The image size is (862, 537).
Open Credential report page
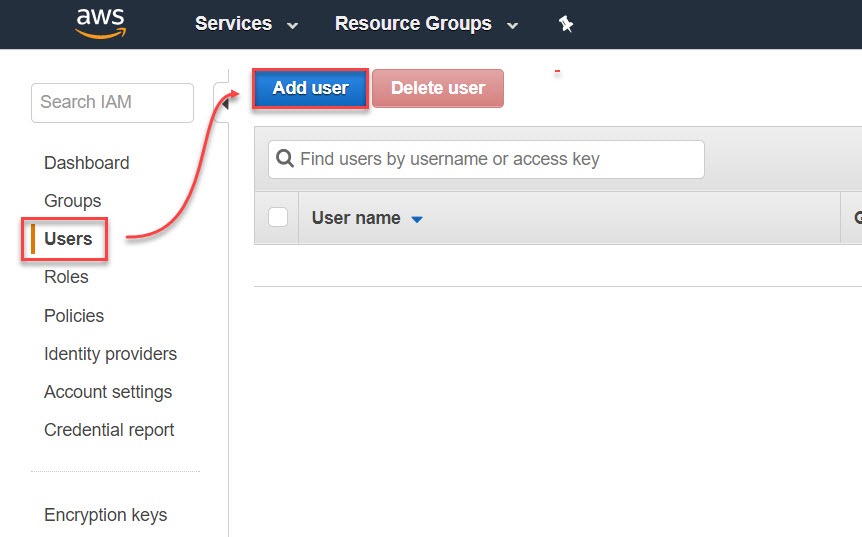(x=109, y=430)
